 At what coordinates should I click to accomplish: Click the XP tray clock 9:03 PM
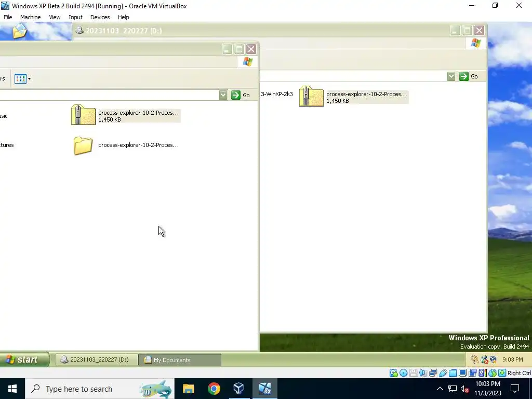point(513,360)
